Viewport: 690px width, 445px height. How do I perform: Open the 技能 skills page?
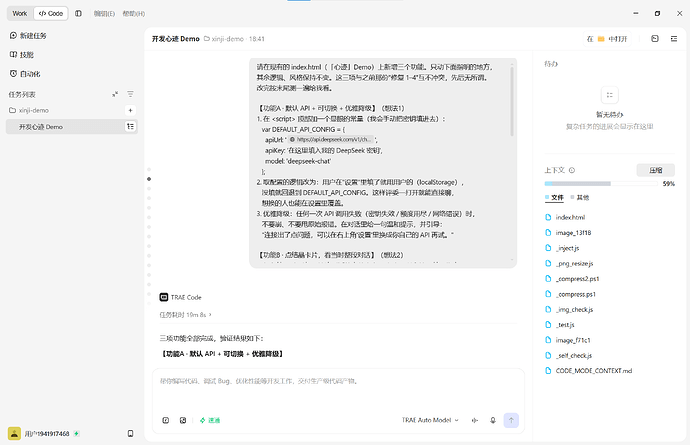[x=22, y=55]
